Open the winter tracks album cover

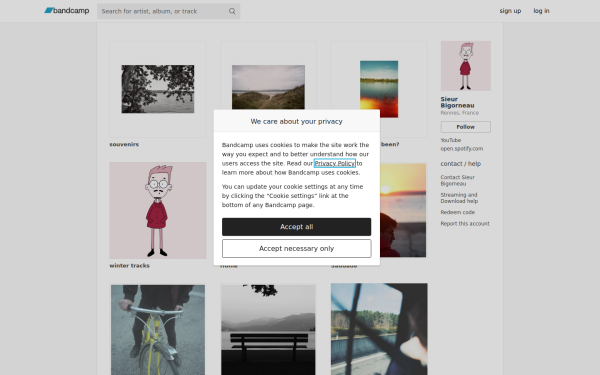point(158,210)
